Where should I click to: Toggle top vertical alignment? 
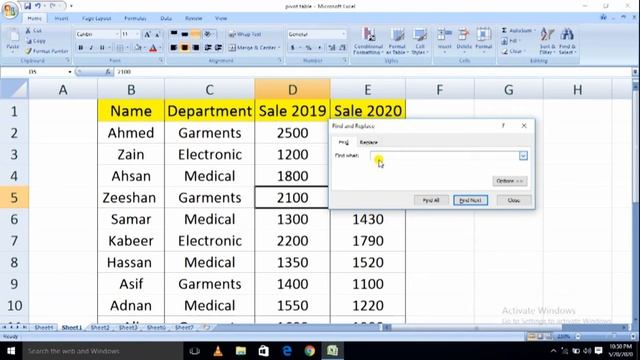(174, 34)
